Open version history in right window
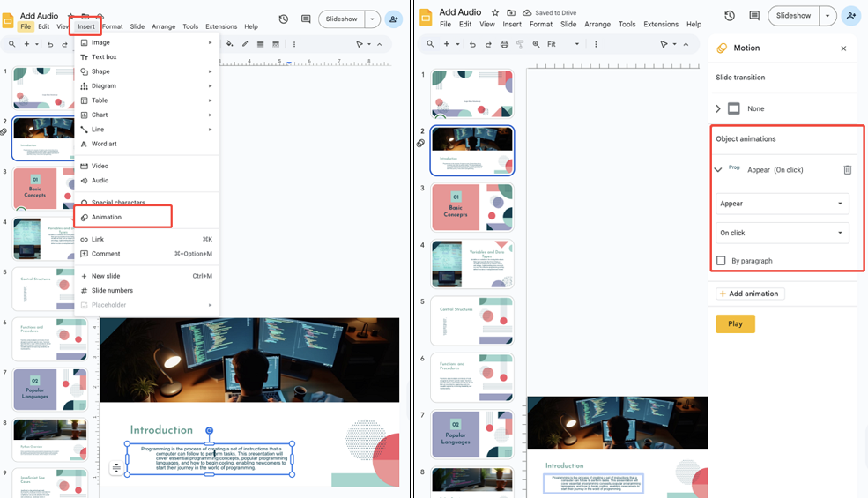 point(730,16)
